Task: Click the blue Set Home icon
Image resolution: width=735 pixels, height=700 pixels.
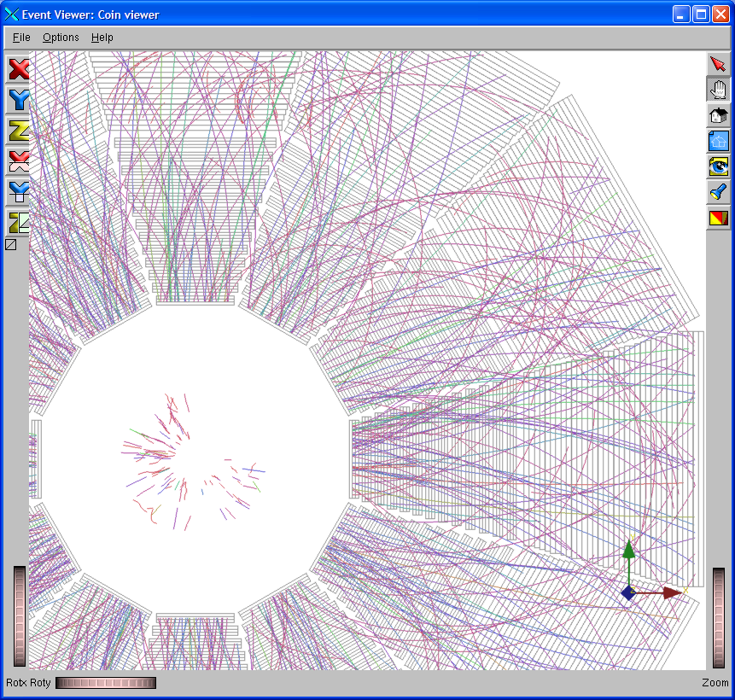Action: [x=718, y=141]
